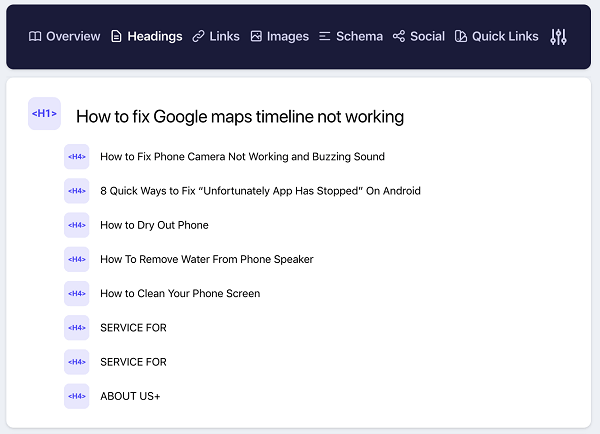Switch to the Social tab
The height and width of the screenshot is (434, 600).
[x=427, y=36]
